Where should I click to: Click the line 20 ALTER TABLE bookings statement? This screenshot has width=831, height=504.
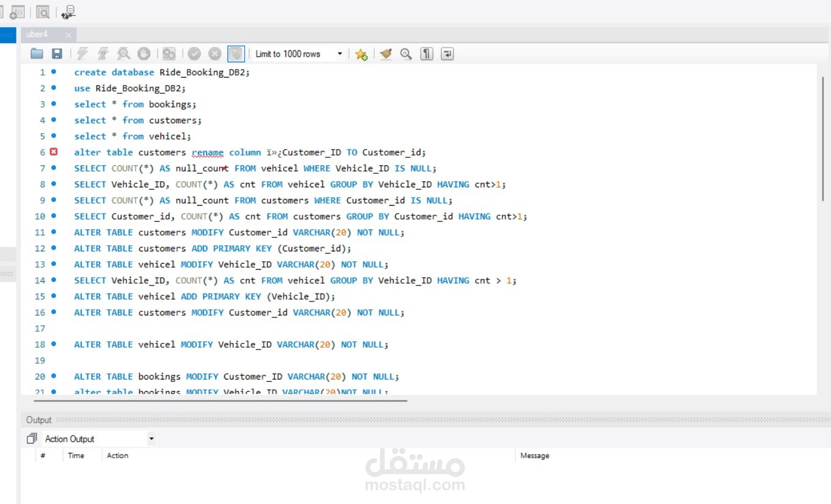point(237,376)
